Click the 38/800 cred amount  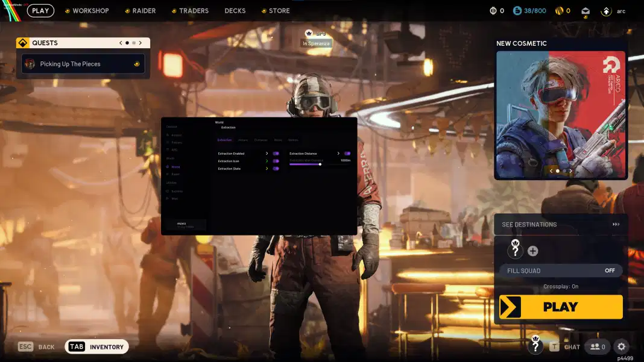coord(535,11)
